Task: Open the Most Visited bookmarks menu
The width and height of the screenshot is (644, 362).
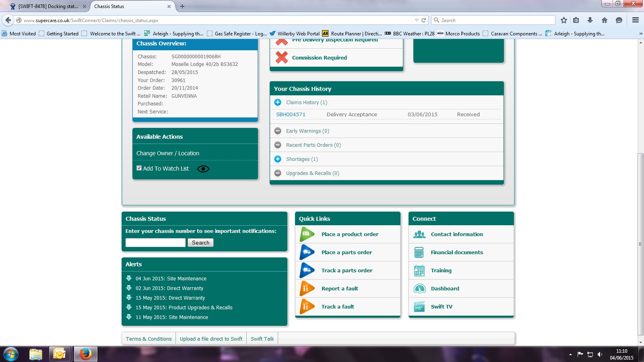Action: pos(19,34)
